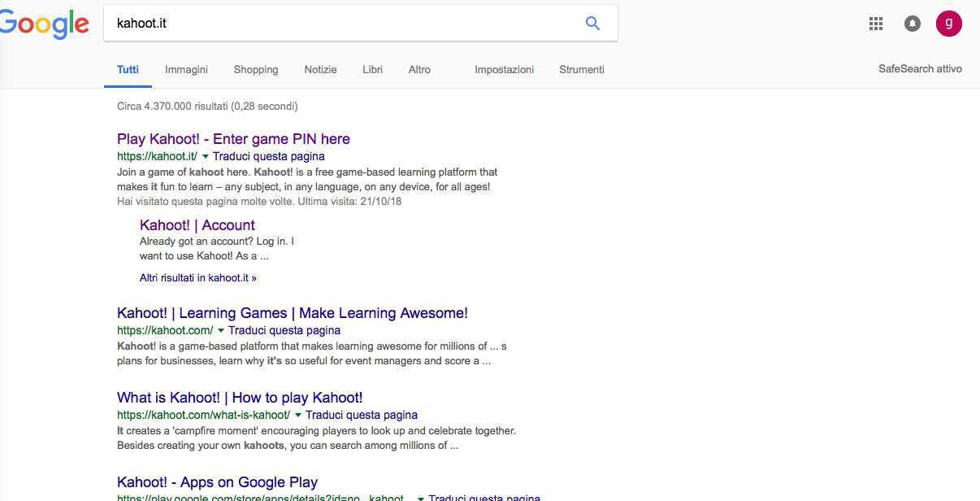Open the Google apps grid
Image resolution: width=980 pixels, height=501 pixels.
tap(876, 24)
